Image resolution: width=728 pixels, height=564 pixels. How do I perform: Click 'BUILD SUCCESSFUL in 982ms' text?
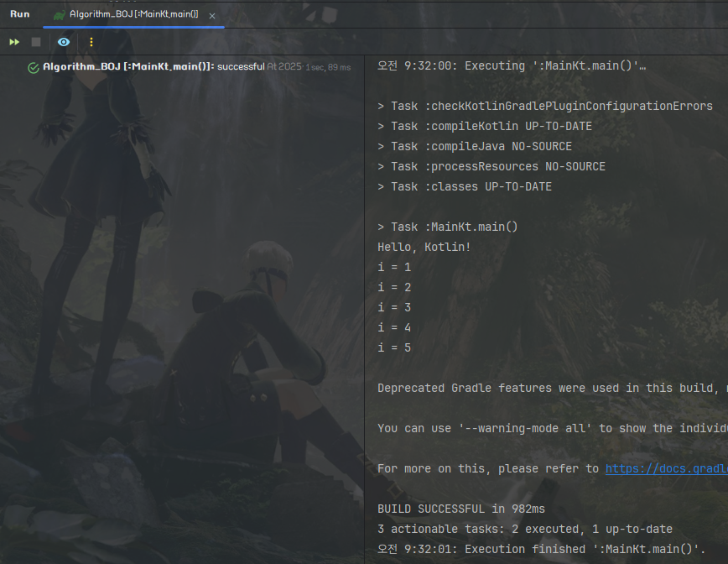point(461,509)
